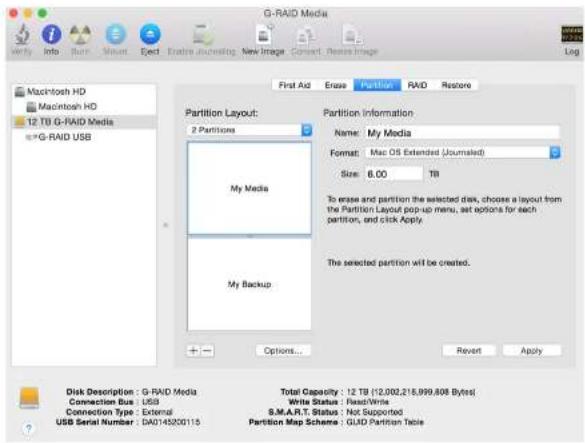Click the Size input field

pos(394,174)
